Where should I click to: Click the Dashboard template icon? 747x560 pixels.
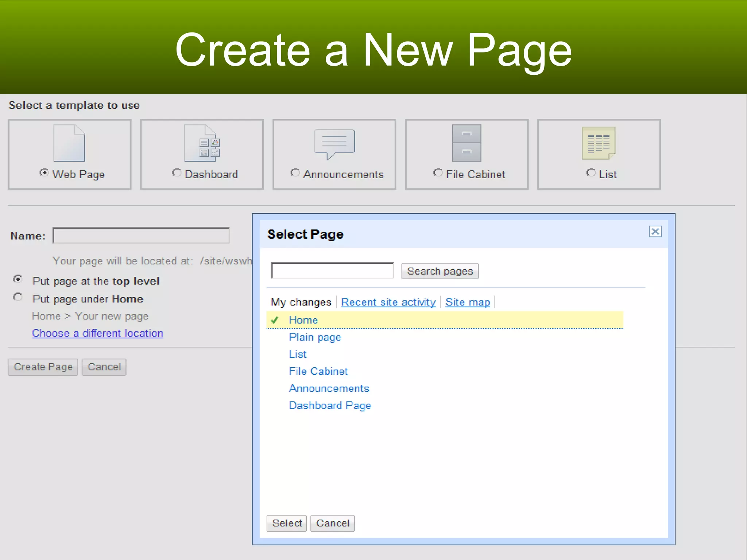tap(202, 143)
